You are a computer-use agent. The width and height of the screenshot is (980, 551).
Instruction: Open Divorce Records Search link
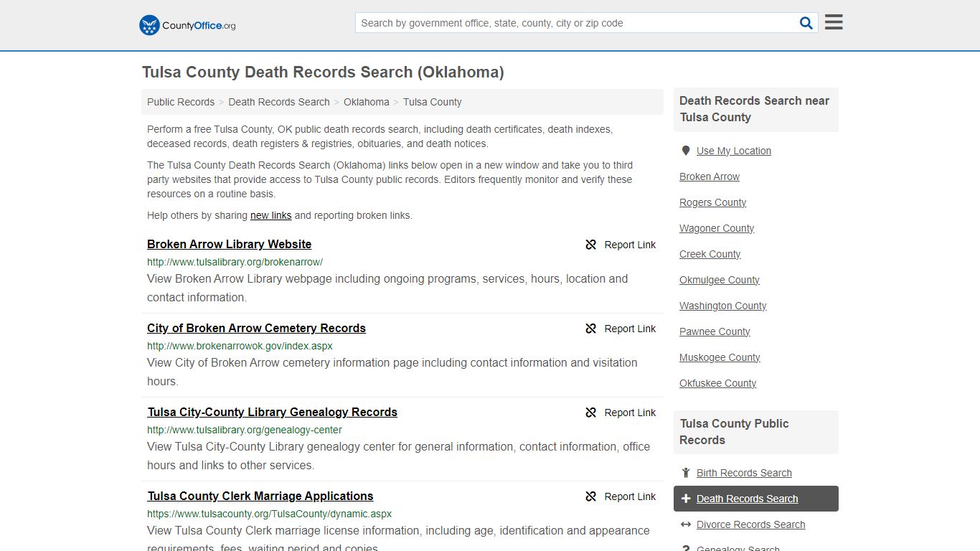(750, 524)
